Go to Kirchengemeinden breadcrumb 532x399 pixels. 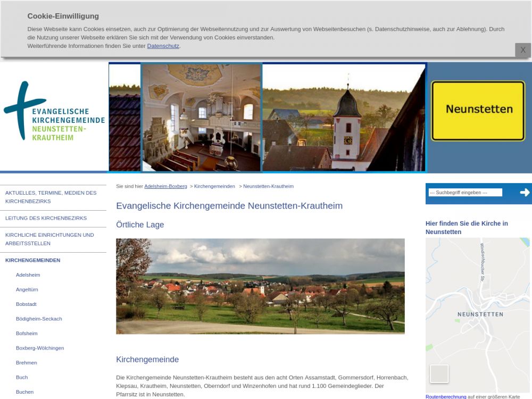point(214,186)
